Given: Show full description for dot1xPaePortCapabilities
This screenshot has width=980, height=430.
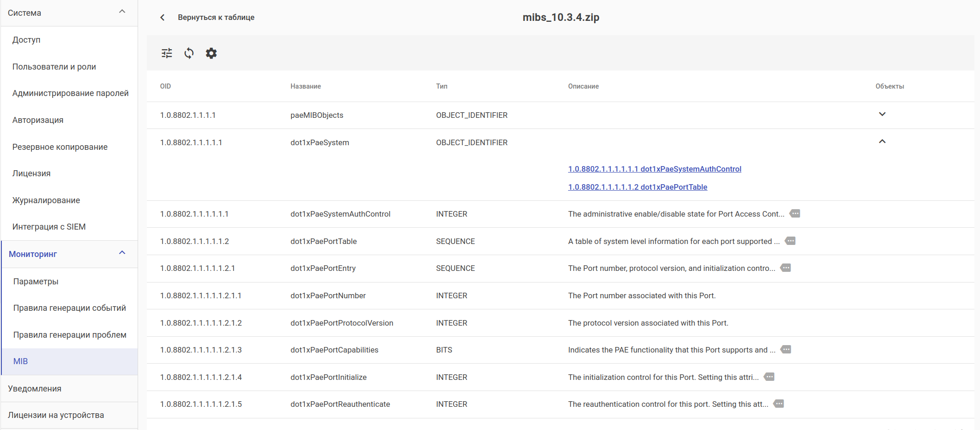Looking at the screenshot, I should pyautogui.click(x=786, y=350).
